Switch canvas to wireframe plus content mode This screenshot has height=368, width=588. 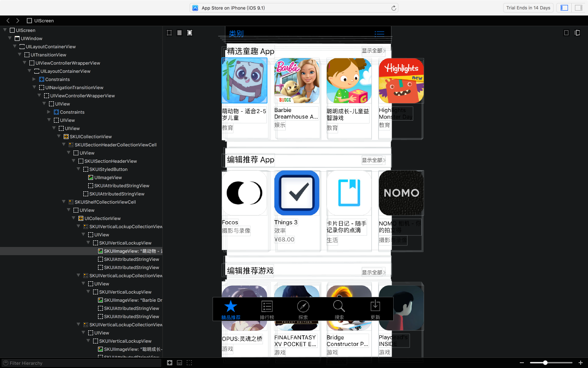point(189,33)
